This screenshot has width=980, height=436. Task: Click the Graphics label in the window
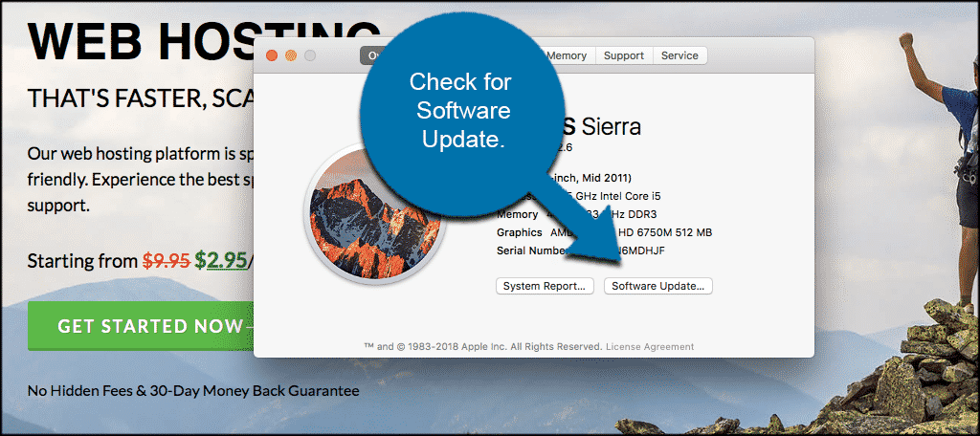pyautogui.click(x=520, y=232)
